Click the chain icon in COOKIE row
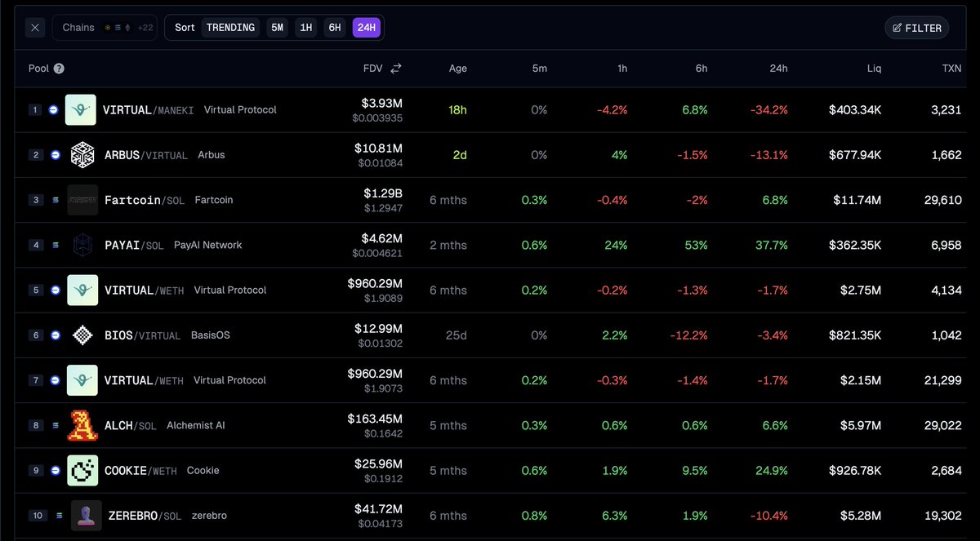Viewport: 980px width, 541px height. [x=56, y=470]
